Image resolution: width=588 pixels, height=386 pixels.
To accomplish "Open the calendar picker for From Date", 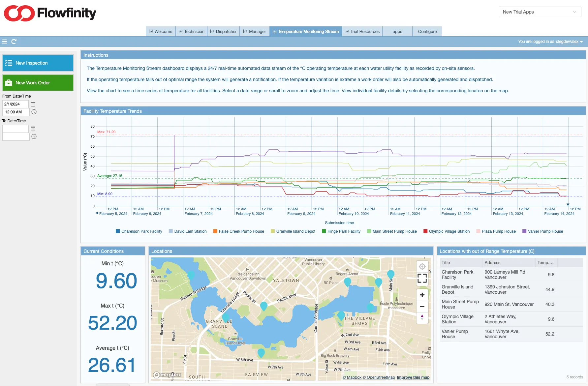I will tap(33, 104).
